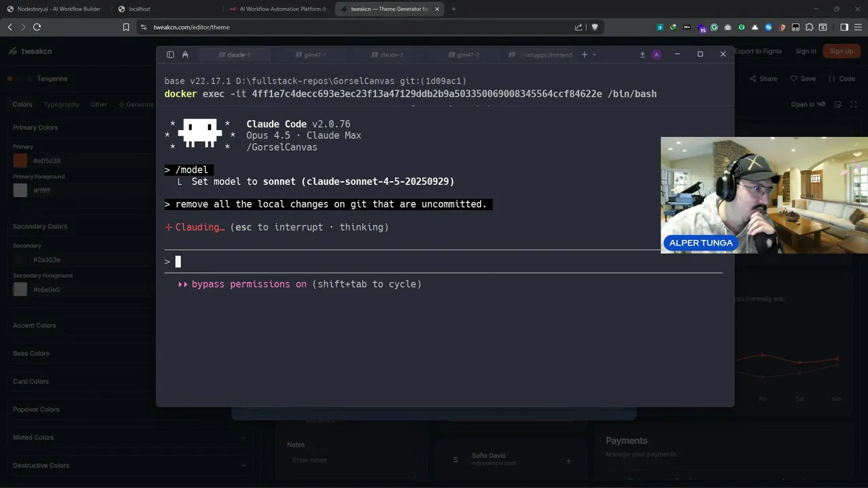Click the Clauding… thinking status line

[x=277, y=227]
